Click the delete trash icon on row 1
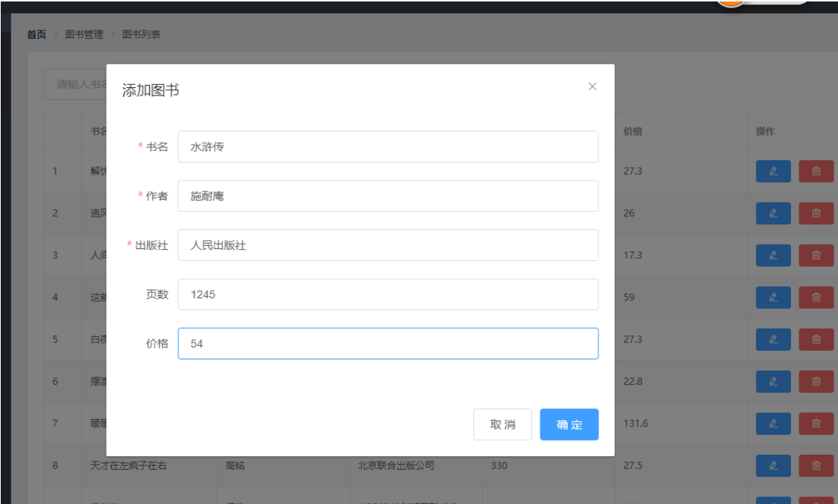This screenshot has height=504, width=838. point(818,171)
